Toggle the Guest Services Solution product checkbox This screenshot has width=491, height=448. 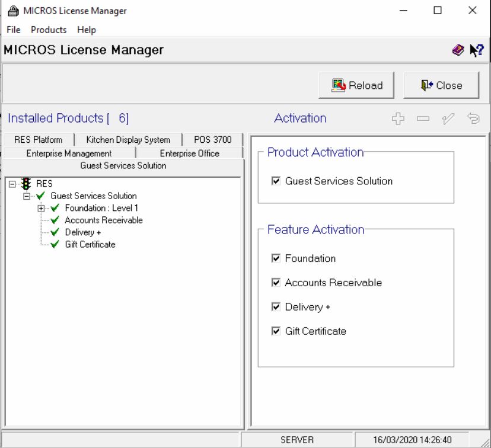(276, 181)
